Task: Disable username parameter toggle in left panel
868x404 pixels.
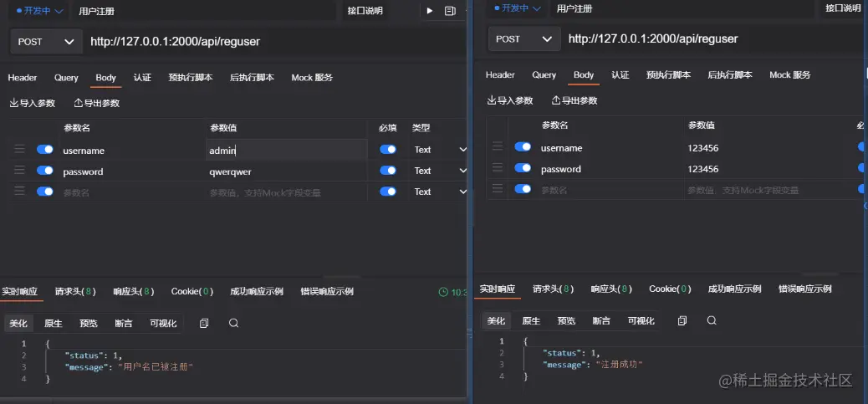Action: coord(45,150)
